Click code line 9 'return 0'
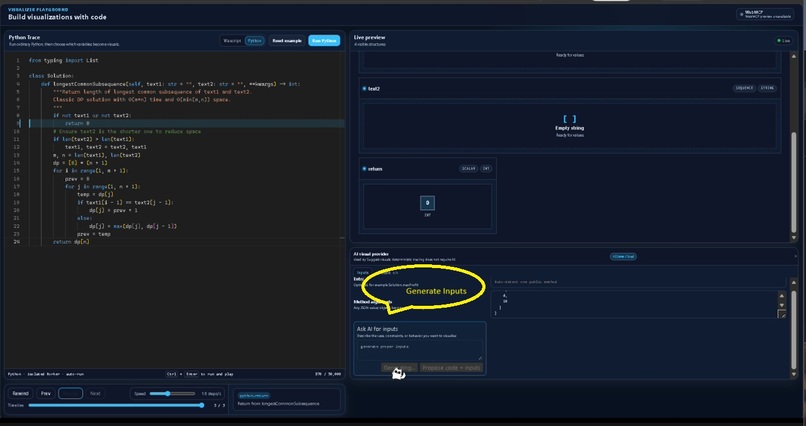Viewport: 806px width, 426px height. (x=77, y=123)
